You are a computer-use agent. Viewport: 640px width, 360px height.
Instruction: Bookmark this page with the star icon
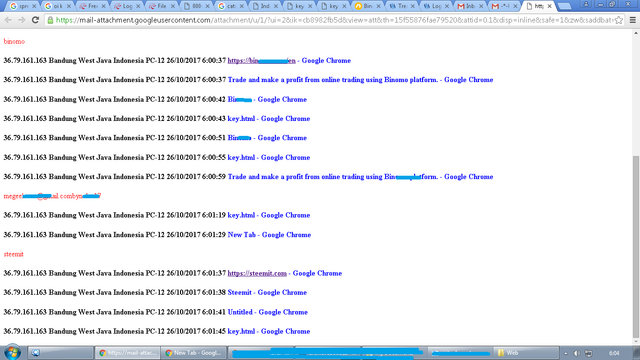point(619,20)
